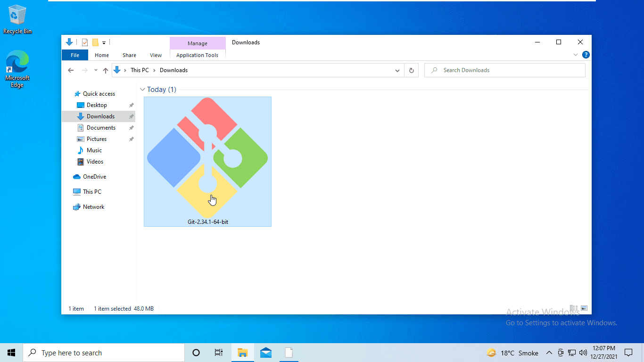Open Pictures in the navigation pane
The height and width of the screenshot is (362, 644).
[97, 139]
